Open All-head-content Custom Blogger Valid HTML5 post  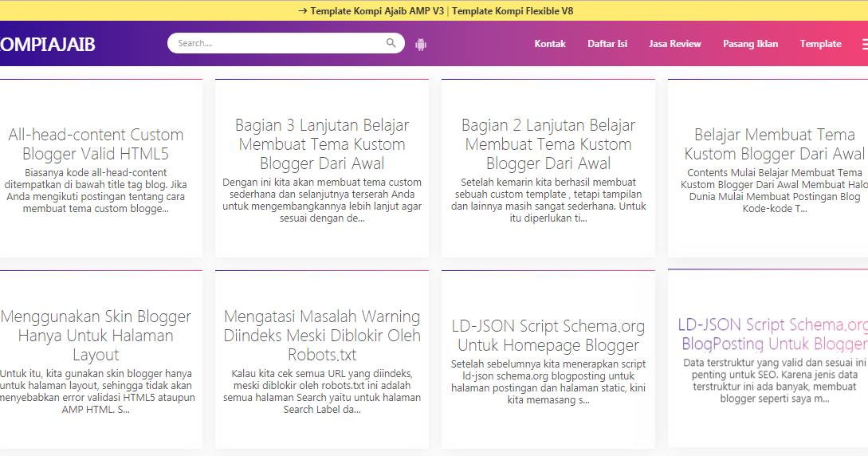coord(96,143)
